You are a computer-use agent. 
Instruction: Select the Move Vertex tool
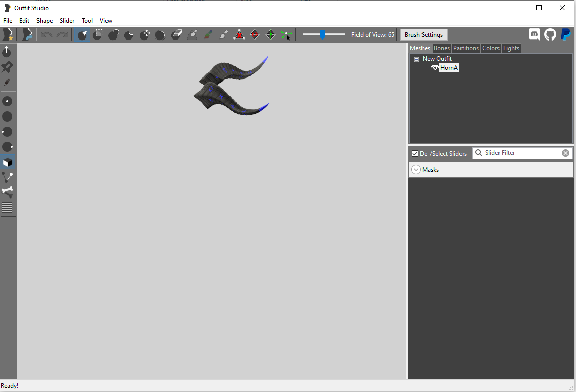(286, 34)
